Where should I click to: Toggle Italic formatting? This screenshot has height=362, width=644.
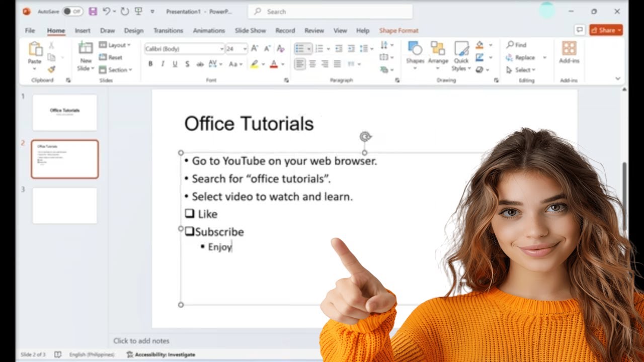163,64
